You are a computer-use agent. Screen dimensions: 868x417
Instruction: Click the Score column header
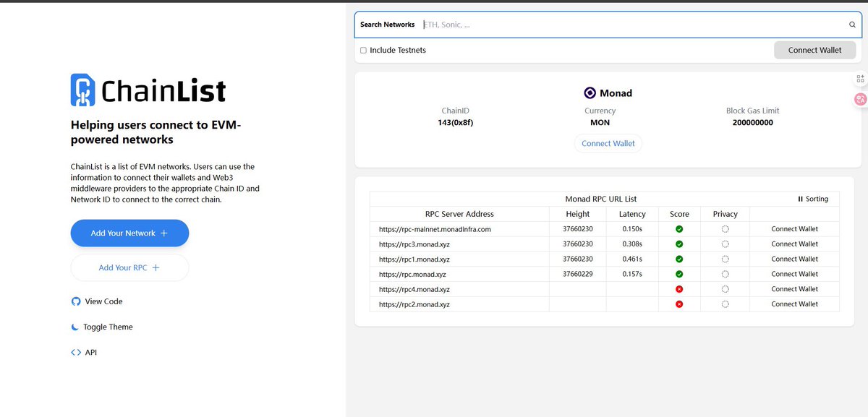[679, 214]
